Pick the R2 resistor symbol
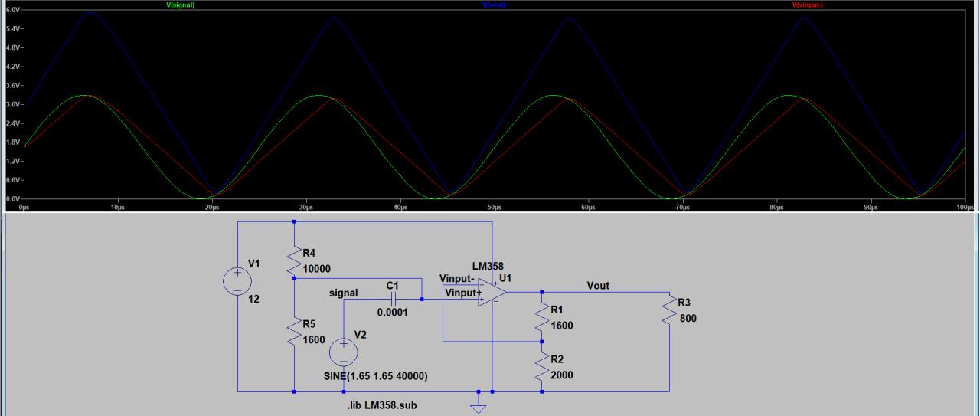Screen dimensions: 980x416 541,366
